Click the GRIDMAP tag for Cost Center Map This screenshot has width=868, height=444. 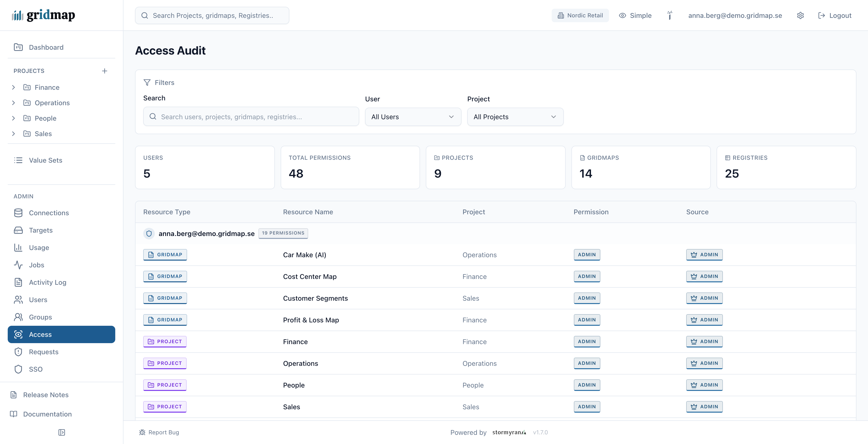click(x=165, y=277)
